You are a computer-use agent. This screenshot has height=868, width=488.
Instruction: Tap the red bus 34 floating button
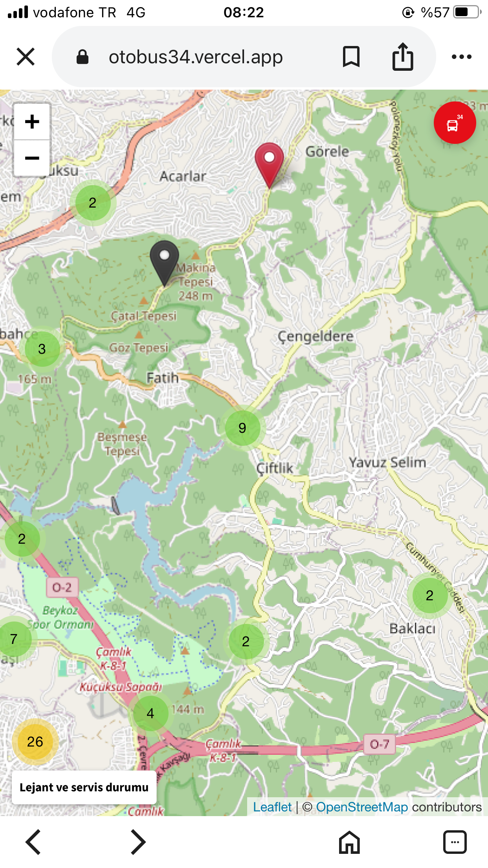coord(455,123)
